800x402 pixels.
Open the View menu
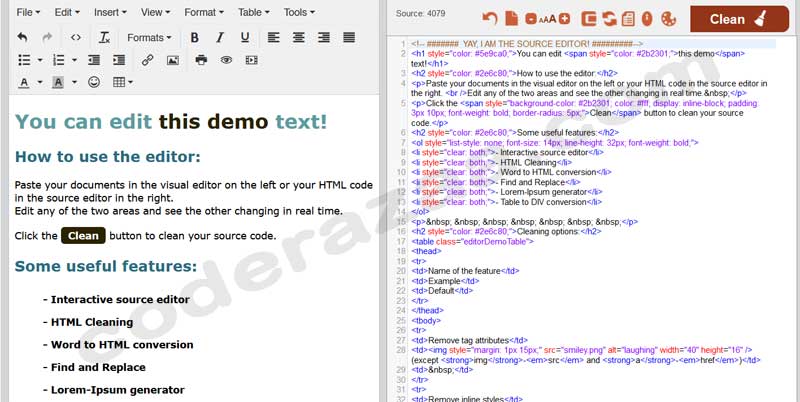click(x=155, y=12)
